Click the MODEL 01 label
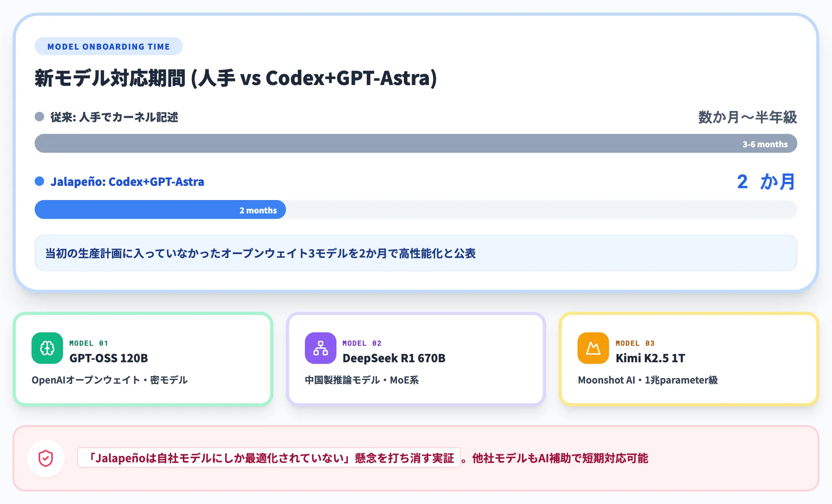832x504 pixels. click(x=89, y=343)
